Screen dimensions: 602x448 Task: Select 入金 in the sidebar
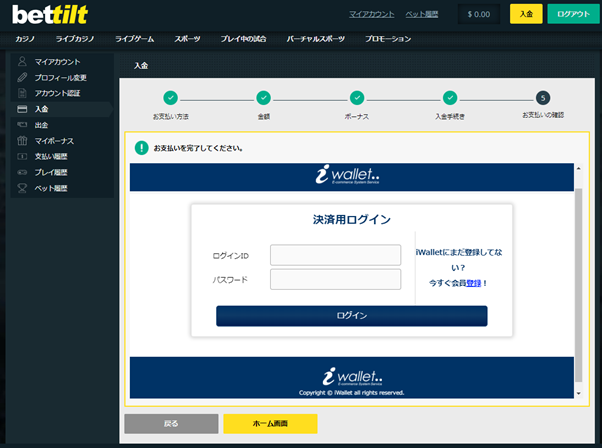pyautogui.click(x=41, y=109)
